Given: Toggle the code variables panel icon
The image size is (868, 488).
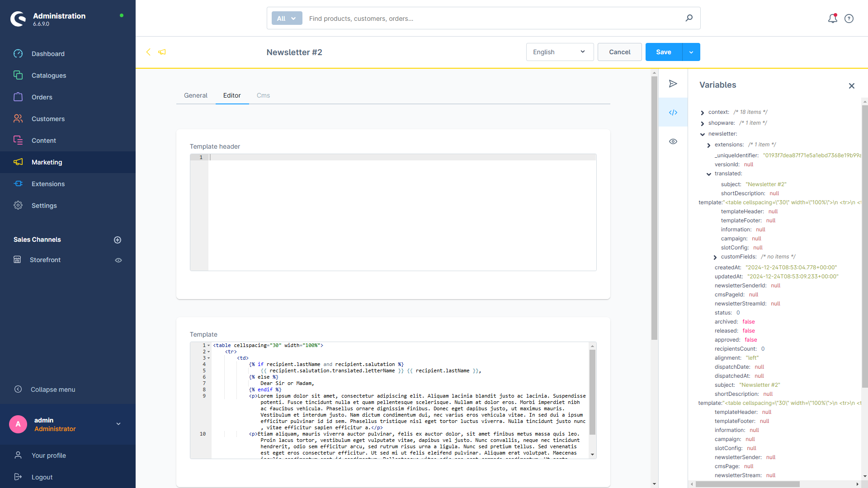Looking at the screenshot, I should [x=673, y=113].
